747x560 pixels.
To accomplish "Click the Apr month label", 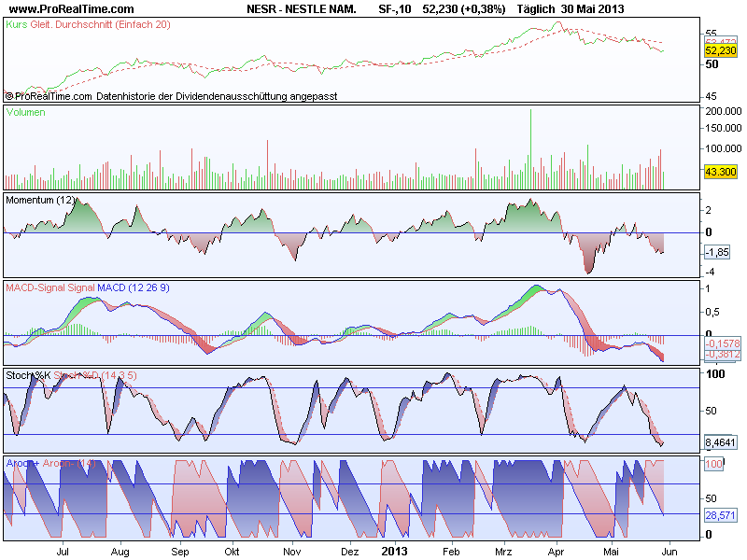I will 556,552.
